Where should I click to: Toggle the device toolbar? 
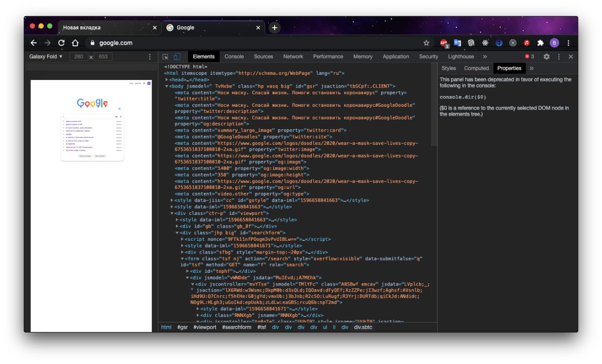[177, 56]
